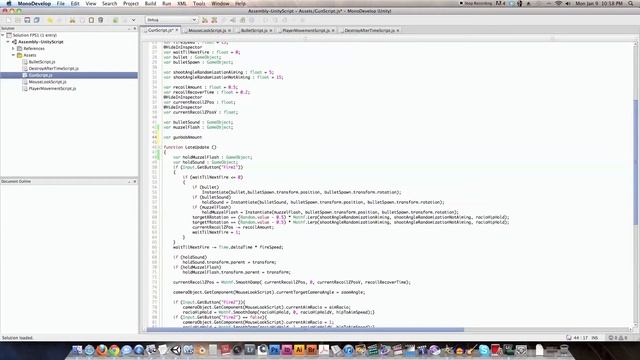The image size is (640, 360).
Task: Click the date and time display
Action: pos(599,3)
